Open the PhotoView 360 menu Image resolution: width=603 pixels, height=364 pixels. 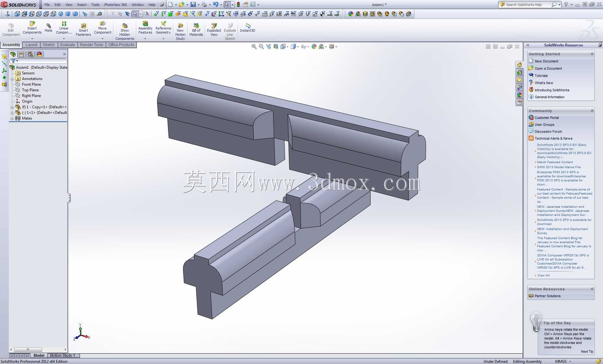[x=115, y=5]
